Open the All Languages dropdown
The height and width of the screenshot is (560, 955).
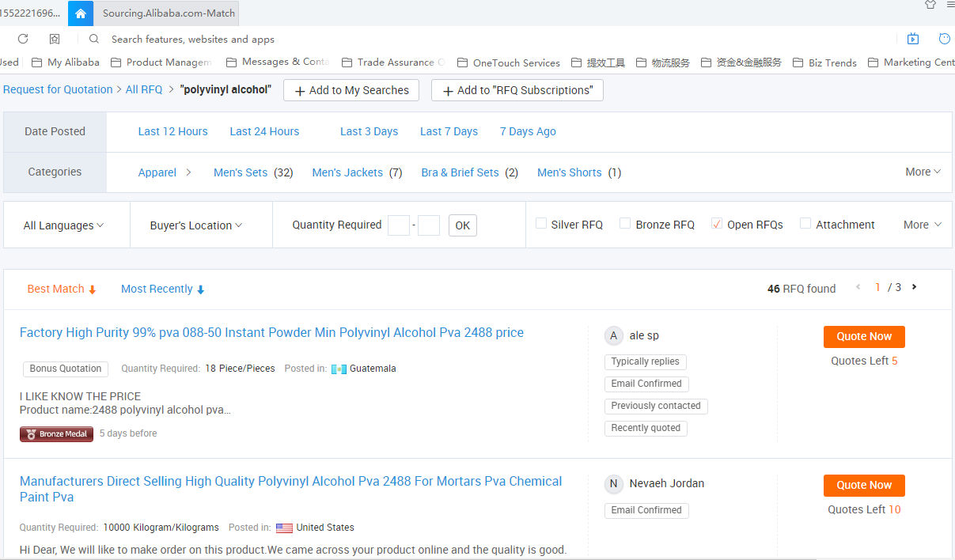63,225
